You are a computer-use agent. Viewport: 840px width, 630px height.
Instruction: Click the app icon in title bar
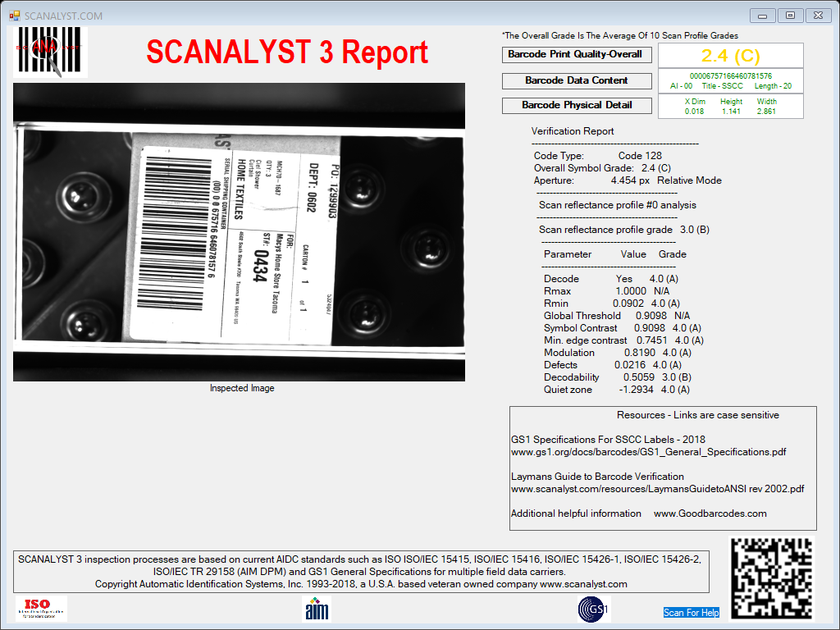click(15, 16)
